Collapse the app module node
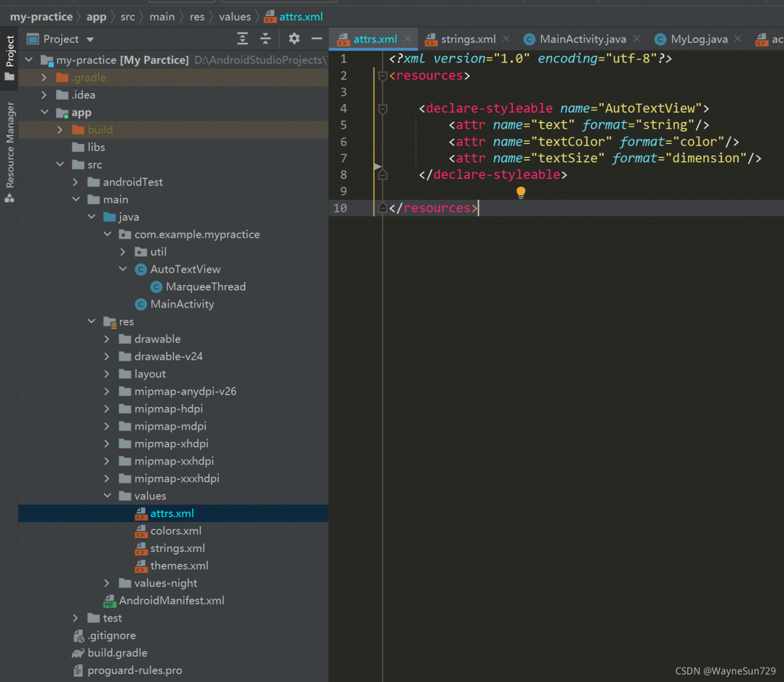Screen dimensions: 784x682 44,112
